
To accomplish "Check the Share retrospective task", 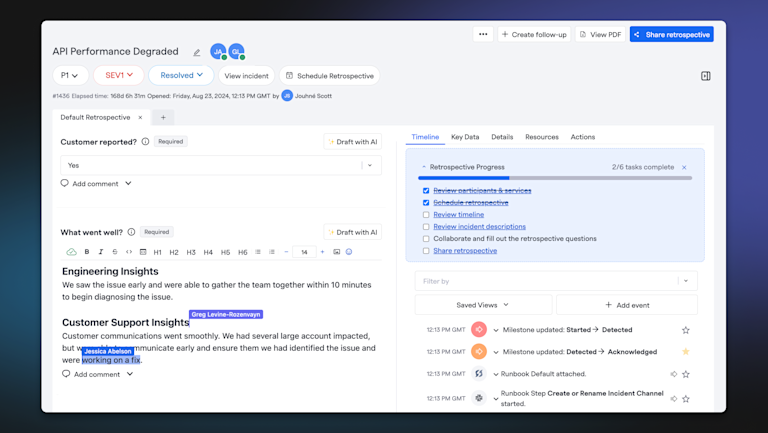I will click(426, 251).
